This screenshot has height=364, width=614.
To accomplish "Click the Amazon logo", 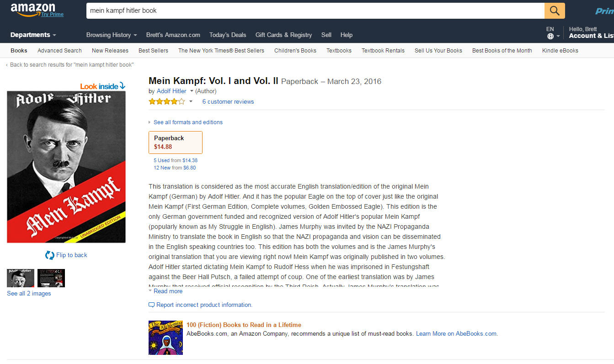I will (31, 9).
